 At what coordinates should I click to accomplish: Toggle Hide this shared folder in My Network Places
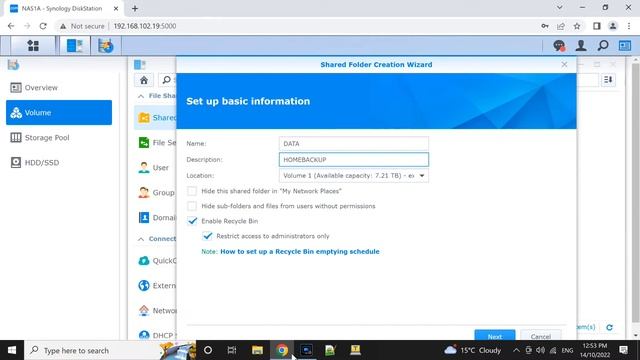[x=191, y=191]
